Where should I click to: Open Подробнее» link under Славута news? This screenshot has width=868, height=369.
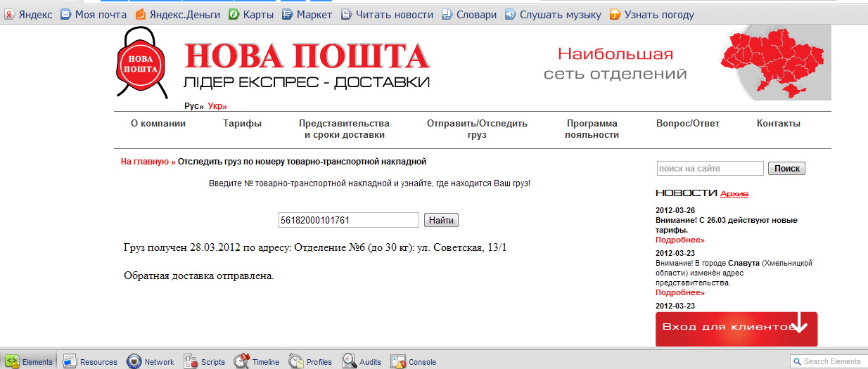tap(680, 292)
